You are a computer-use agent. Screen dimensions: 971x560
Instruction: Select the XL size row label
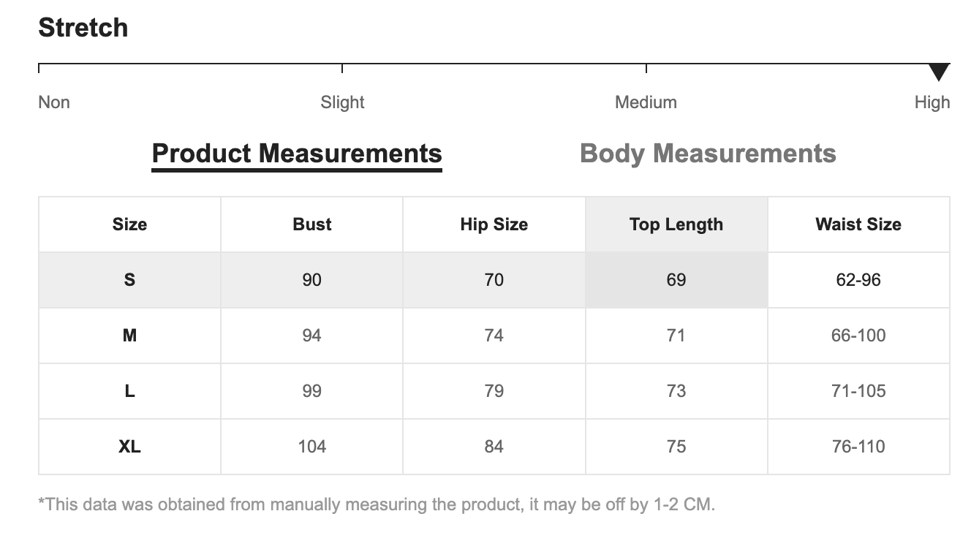point(129,447)
